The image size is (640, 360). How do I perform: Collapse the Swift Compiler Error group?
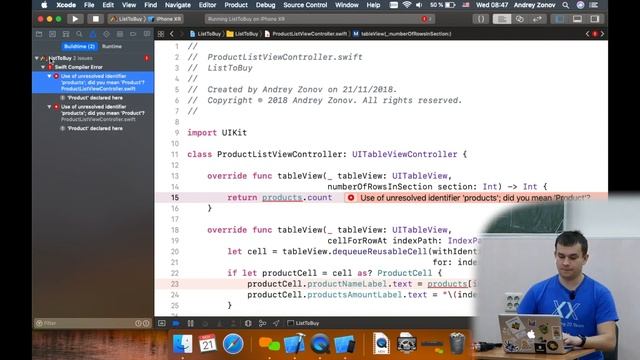tap(43, 67)
